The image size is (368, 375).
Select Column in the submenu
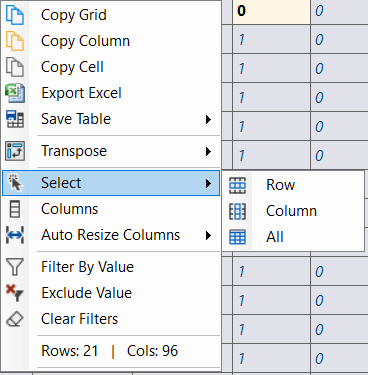pyautogui.click(x=293, y=211)
